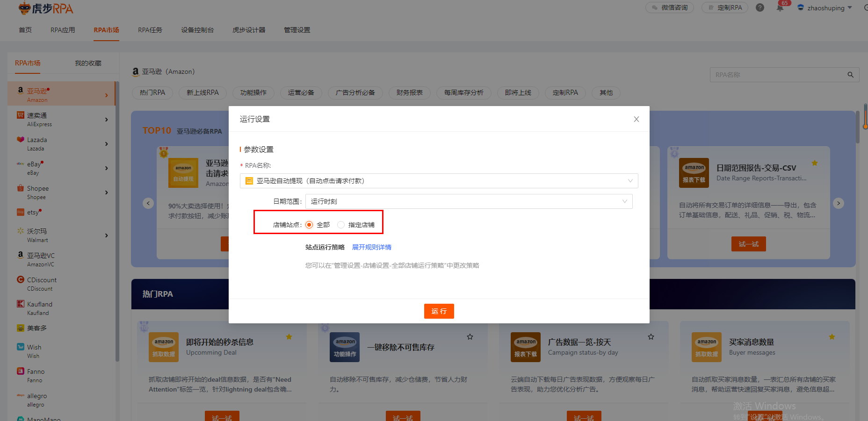Screen dimensions: 868x421
Task: Select the 热门RPA filter tag
Action: tap(152, 93)
